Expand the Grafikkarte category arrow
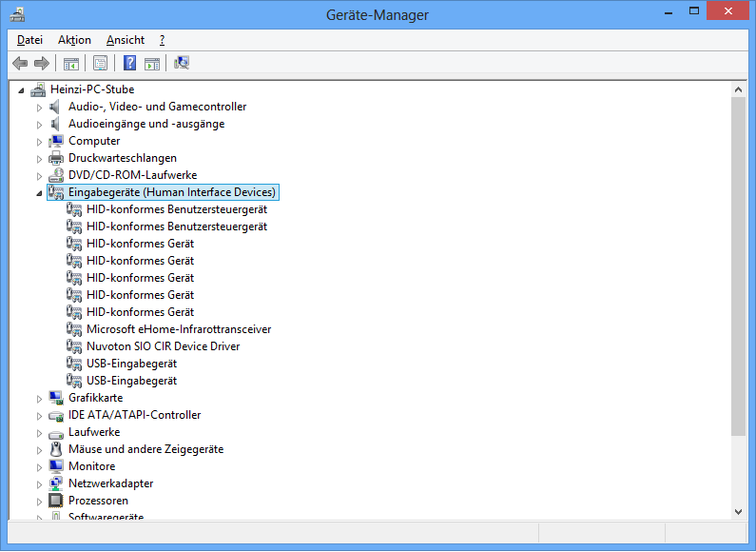This screenshot has height=552, width=756. tap(39, 399)
